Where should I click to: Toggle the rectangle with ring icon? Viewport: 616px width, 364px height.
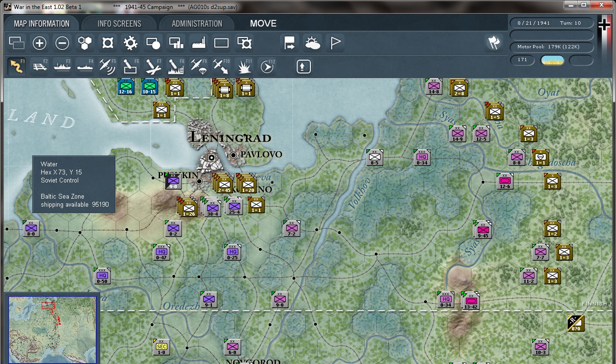(x=244, y=44)
